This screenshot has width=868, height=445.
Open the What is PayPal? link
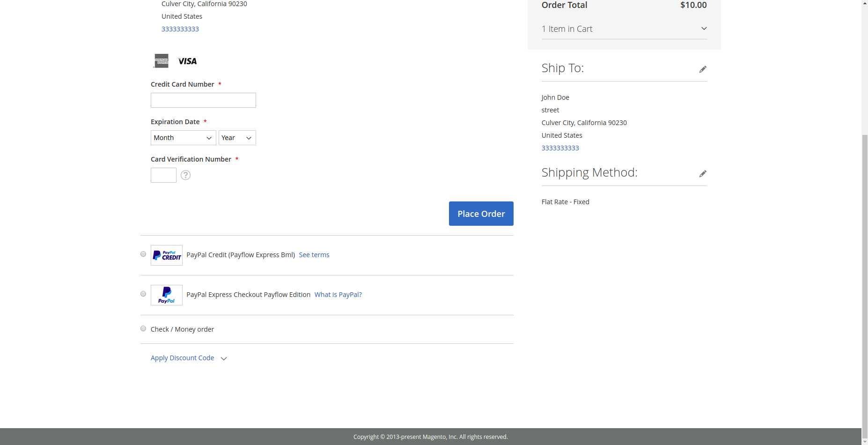coord(338,295)
